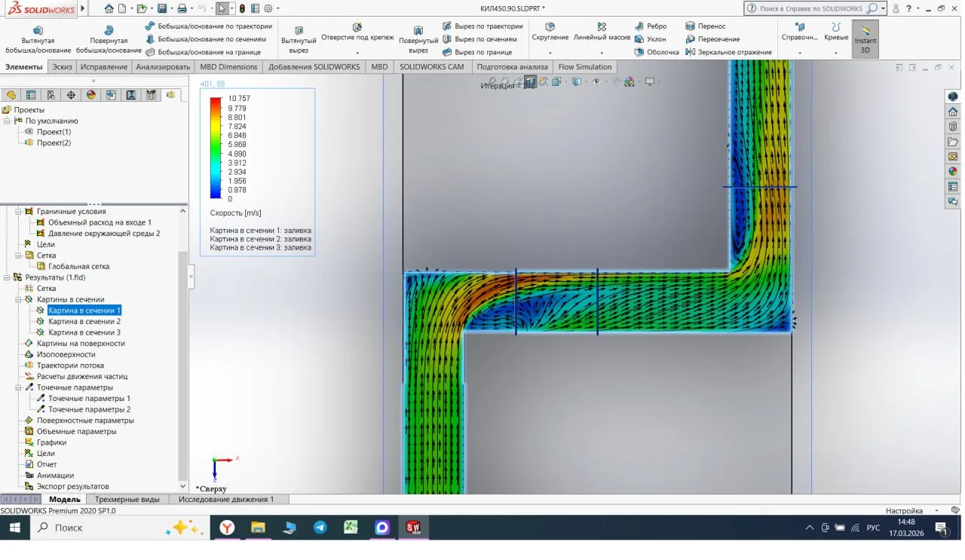Click the Скругление fillet tool
The width and height of the screenshot is (965, 560).
pyautogui.click(x=550, y=32)
